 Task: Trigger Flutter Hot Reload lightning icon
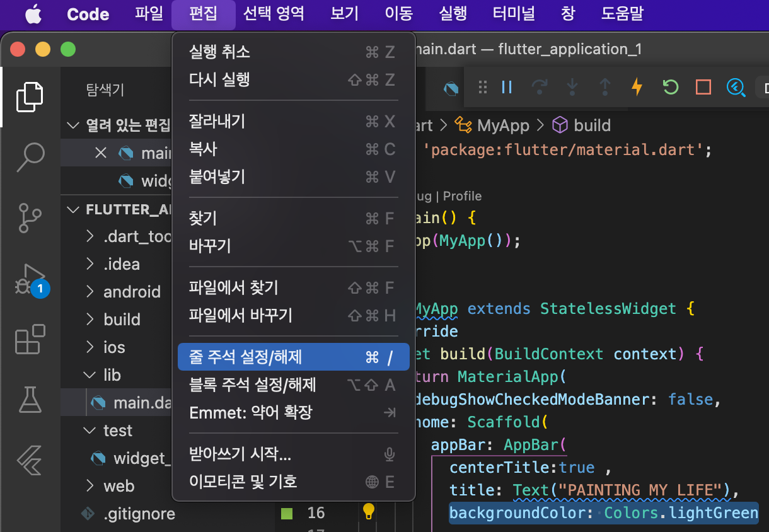pos(637,87)
